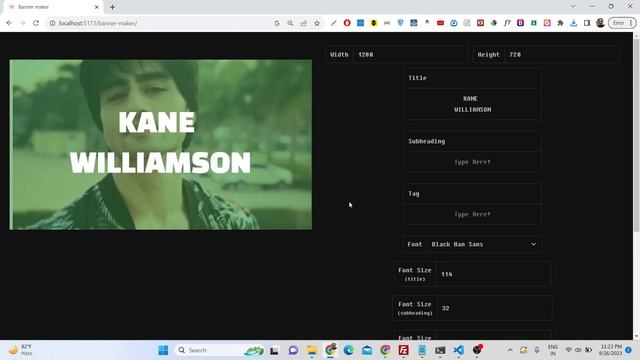The width and height of the screenshot is (640, 360).
Task: Share this page via the share icon
Action: (x=304, y=23)
